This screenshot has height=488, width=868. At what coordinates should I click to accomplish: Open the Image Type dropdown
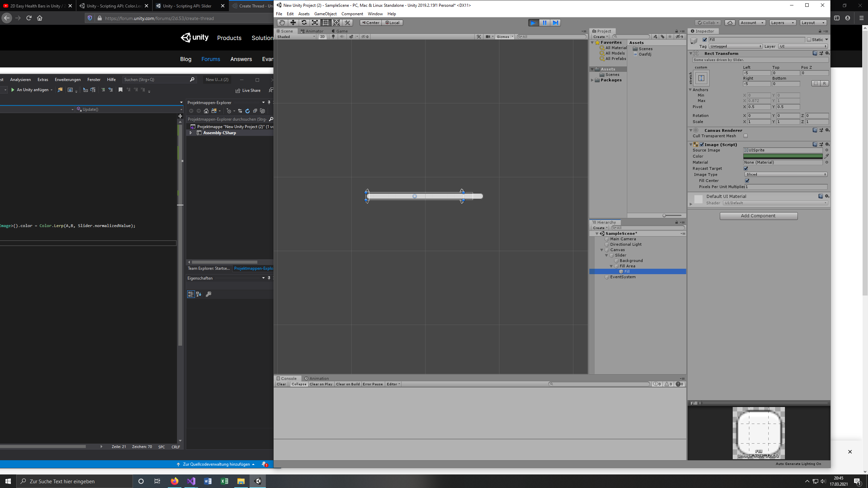point(786,175)
